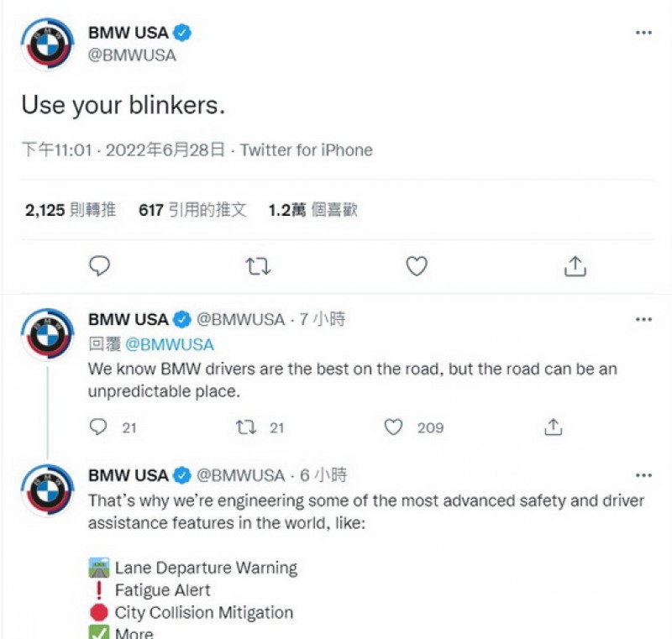
Task: Open BMW USA avatar on 6 小時 reply
Action: pyautogui.click(x=48, y=490)
